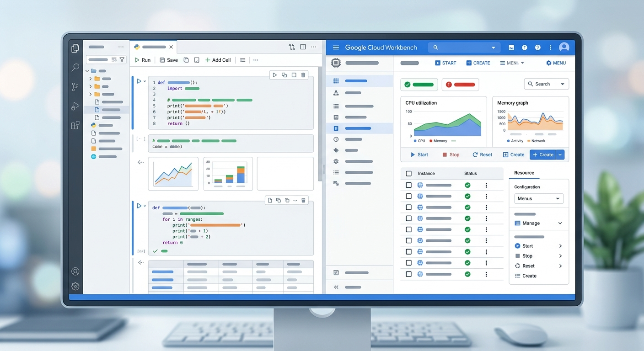Click the user avatar in top bar

[564, 47]
